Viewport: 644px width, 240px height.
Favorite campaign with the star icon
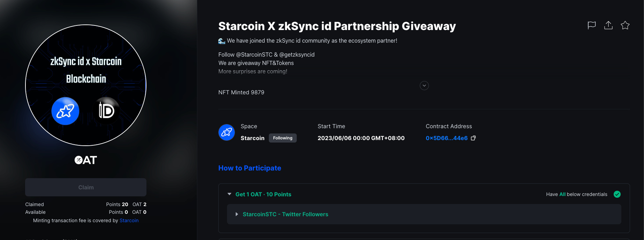[625, 25]
